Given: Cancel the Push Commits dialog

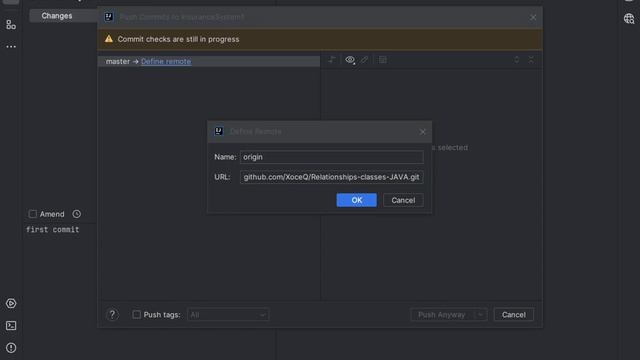Looking at the screenshot, I should 513,315.
